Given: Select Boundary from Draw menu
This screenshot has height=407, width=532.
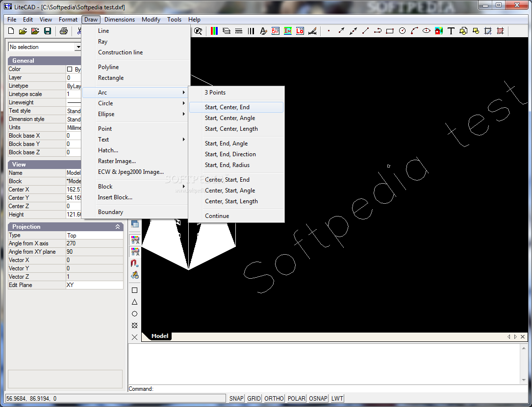Looking at the screenshot, I should coord(136,212).
